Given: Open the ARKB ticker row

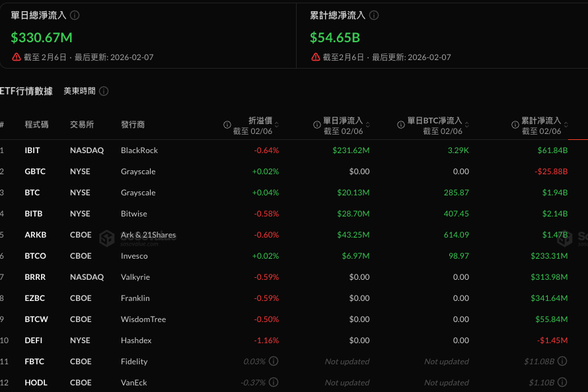Looking at the screenshot, I should [x=294, y=235].
